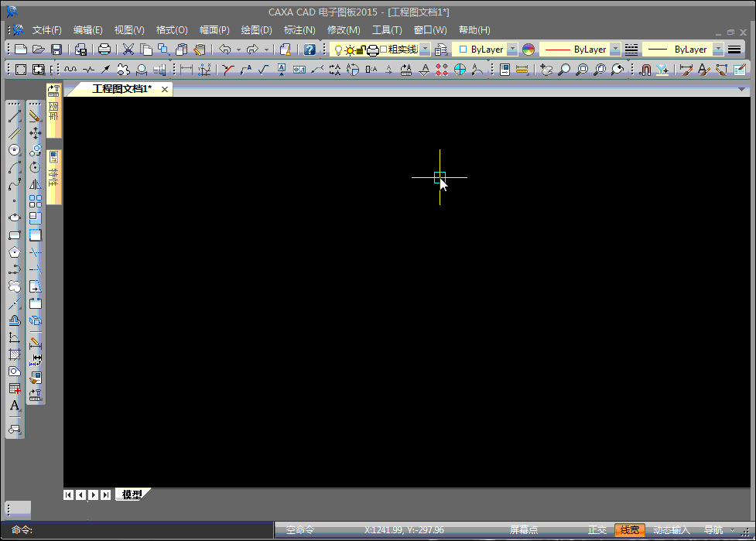Open the 工具(T) menu

click(x=387, y=30)
